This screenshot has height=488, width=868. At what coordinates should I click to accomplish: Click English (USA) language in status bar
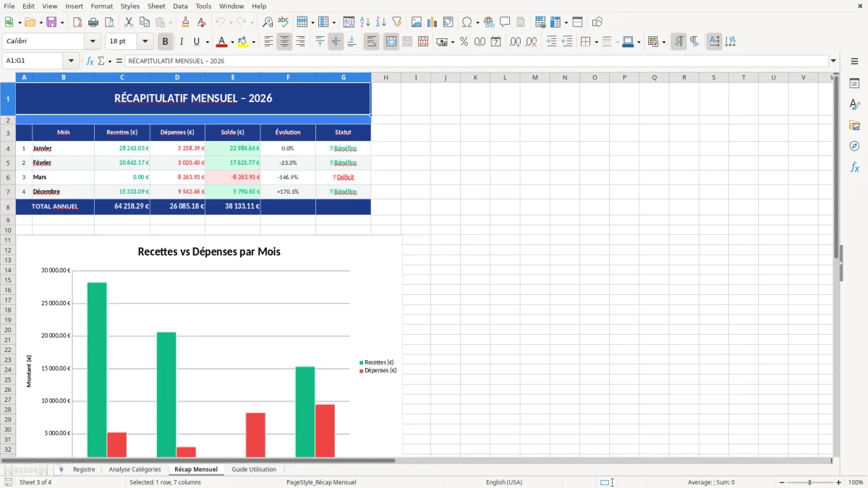point(504,482)
